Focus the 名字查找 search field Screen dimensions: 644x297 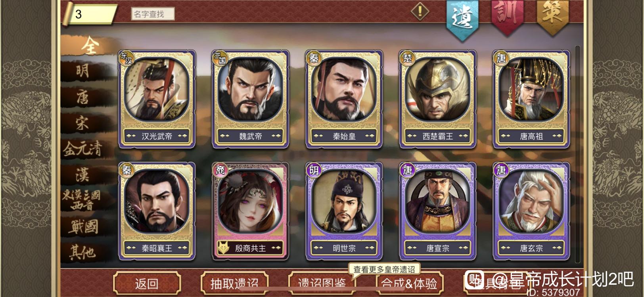[x=153, y=14]
